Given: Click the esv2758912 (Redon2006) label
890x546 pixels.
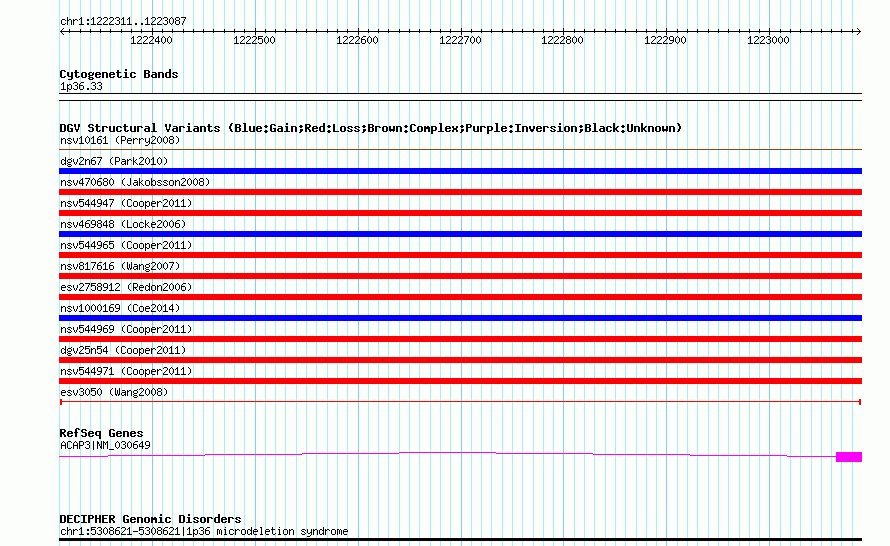Looking at the screenshot, I should click(126, 287).
